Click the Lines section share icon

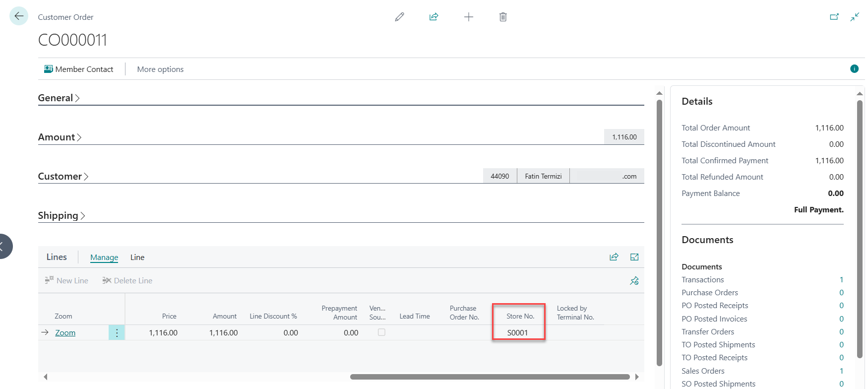614,257
